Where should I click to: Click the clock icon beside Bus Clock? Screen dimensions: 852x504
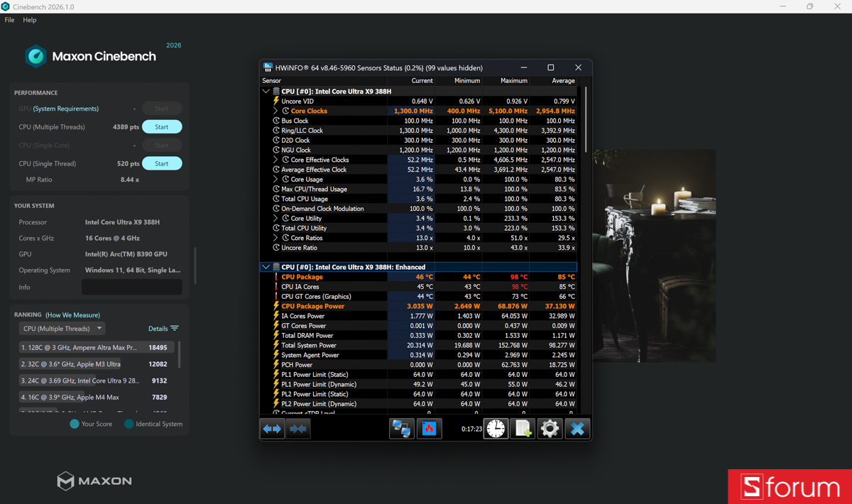276,121
